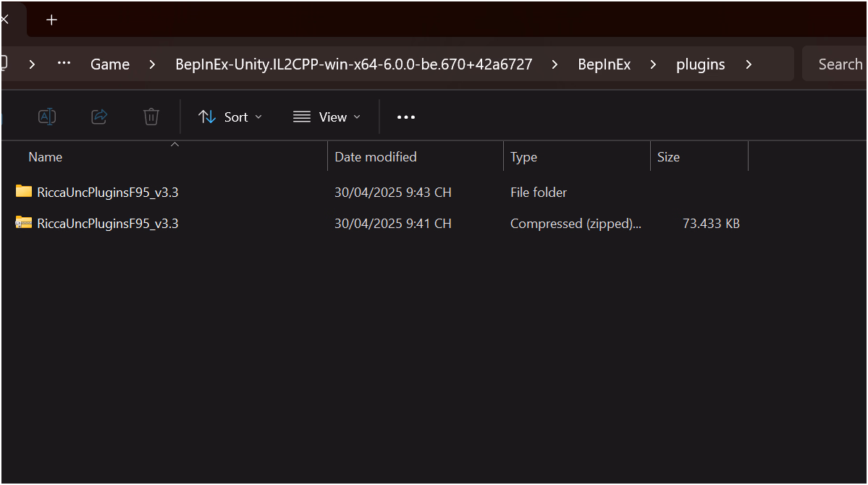Click the RiccaUncPluginsF95_v3.3 folder icon
This screenshot has height=485, width=868.
click(x=24, y=192)
